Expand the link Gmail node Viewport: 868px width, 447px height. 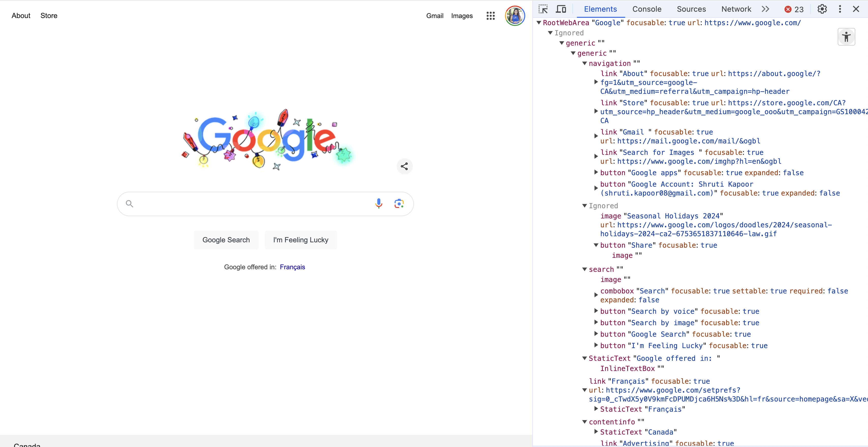pos(596,136)
